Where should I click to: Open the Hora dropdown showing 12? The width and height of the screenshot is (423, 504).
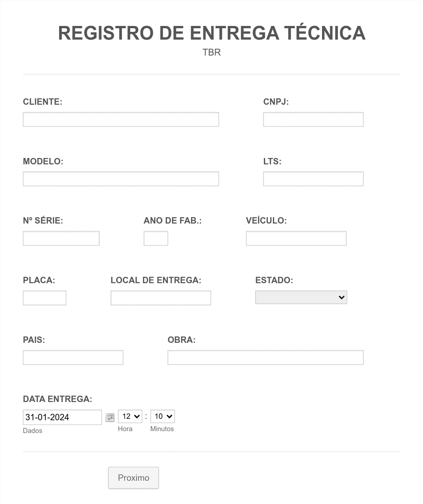pyautogui.click(x=130, y=417)
